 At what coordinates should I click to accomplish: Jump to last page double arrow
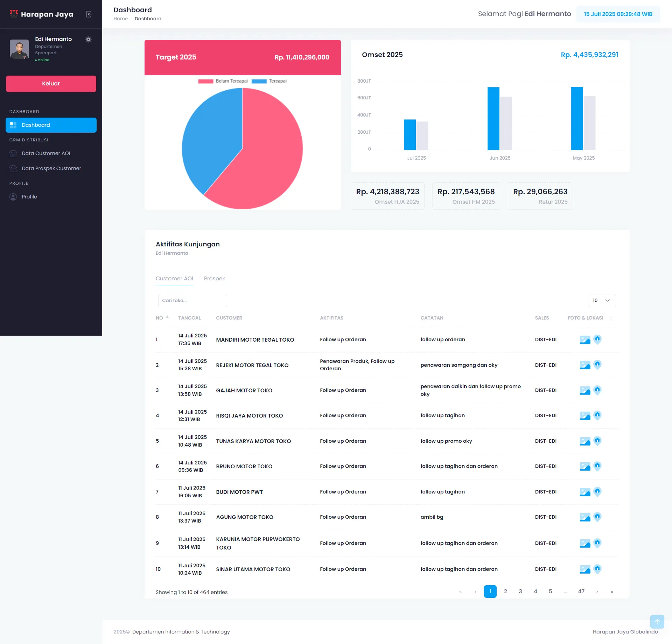tap(612, 591)
